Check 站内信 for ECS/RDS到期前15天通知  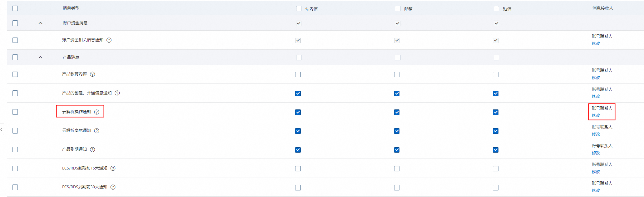click(x=298, y=169)
